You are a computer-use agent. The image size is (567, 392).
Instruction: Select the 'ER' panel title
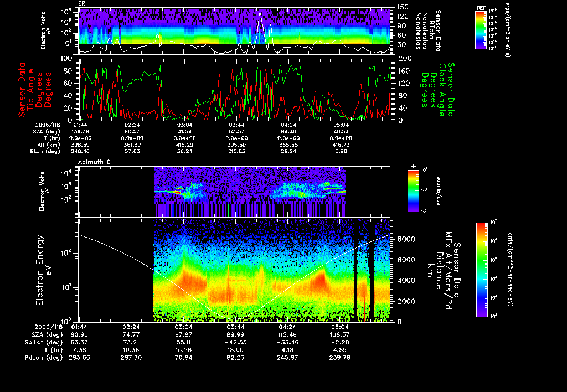click(81, 4)
